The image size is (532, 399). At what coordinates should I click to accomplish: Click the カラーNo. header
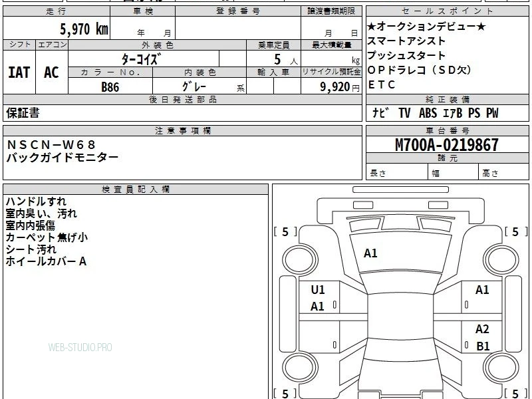pyautogui.click(x=110, y=72)
